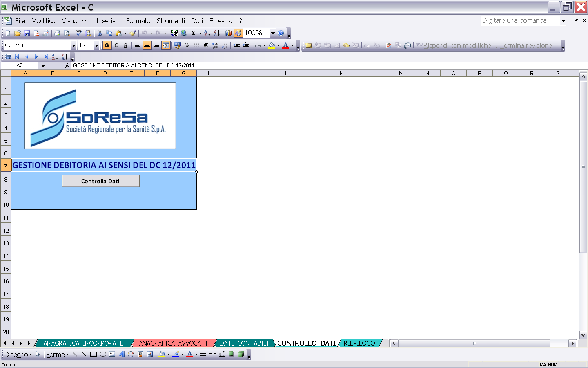
Task: Toggle merge and center
Action: click(166, 45)
